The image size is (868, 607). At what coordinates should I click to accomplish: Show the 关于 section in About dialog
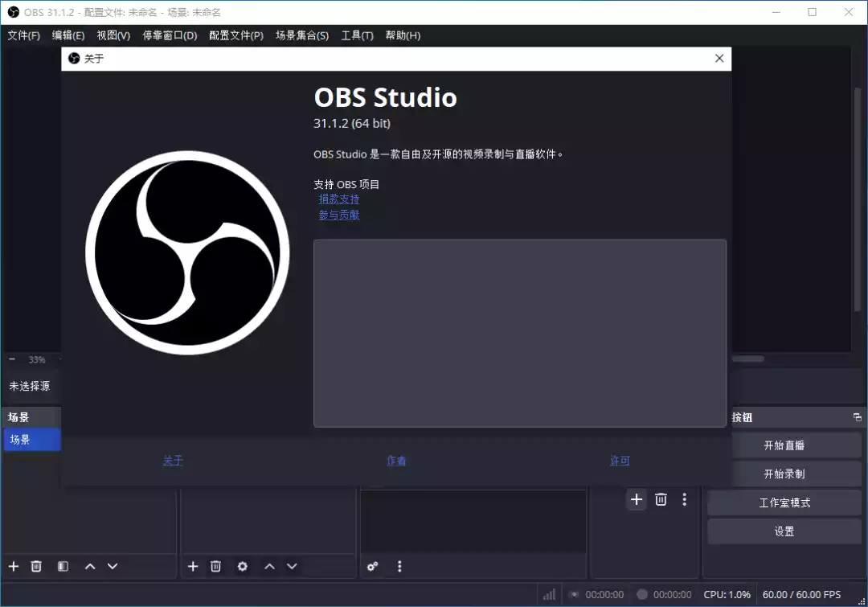(x=173, y=460)
